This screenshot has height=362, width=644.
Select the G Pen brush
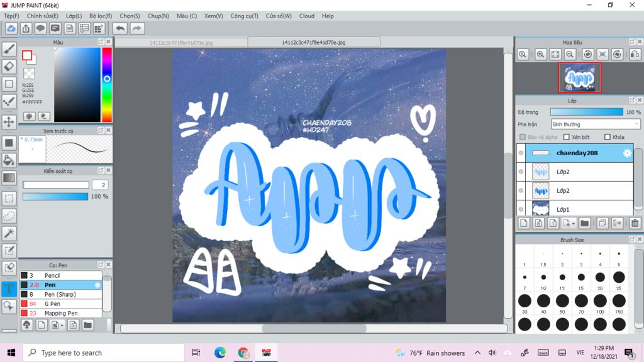tap(61, 304)
